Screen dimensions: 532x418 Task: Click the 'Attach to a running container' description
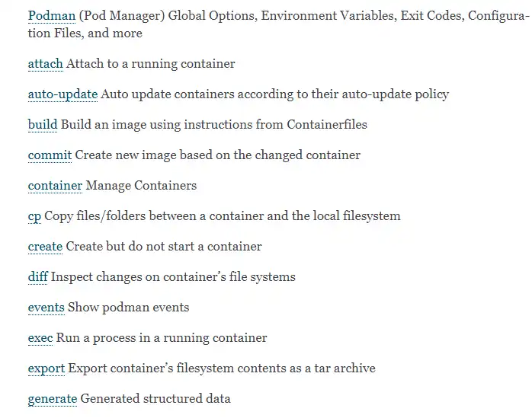coord(151,64)
